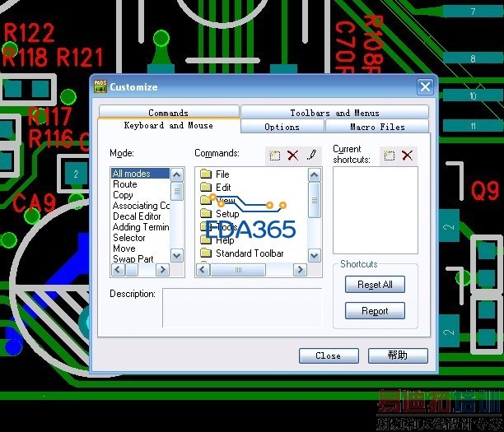
Task: Click Commands list scroll up arrow
Action: pos(315,175)
